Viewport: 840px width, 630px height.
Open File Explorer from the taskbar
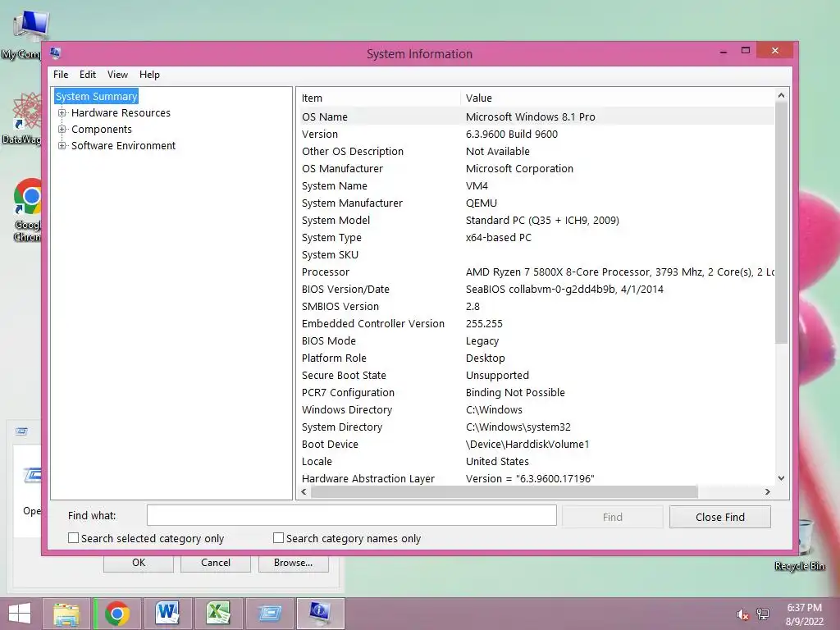click(66, 614)
